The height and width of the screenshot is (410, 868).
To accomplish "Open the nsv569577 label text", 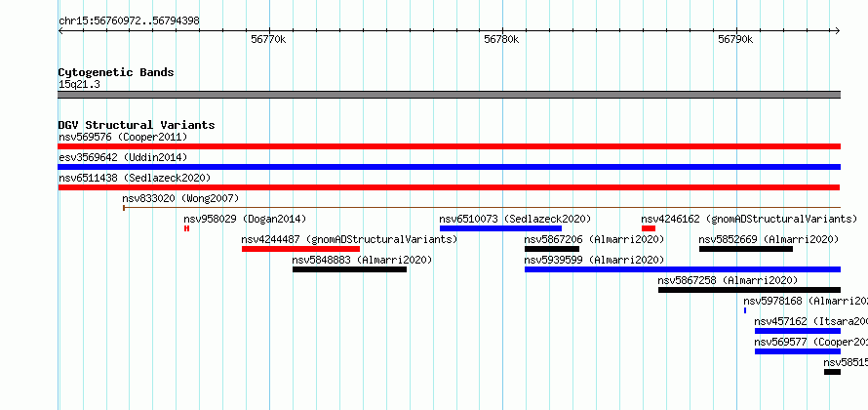I will [x=811, y=342].
